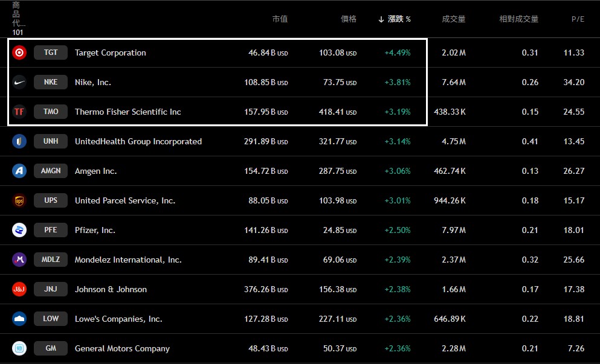
Task: Click the Pfizer logo icon
Action: tap(19, 230)
